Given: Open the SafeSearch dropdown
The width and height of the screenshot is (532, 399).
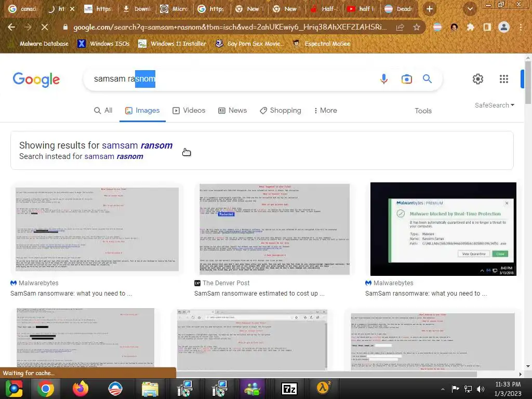Looking at the screenshot, I should [x=495, y=105].
